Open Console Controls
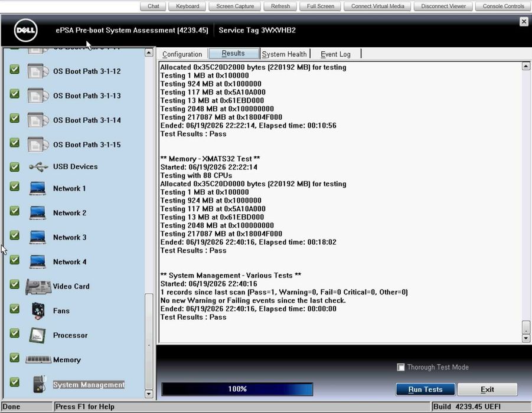Screen dimensions: 532x413 coord(503,6)
